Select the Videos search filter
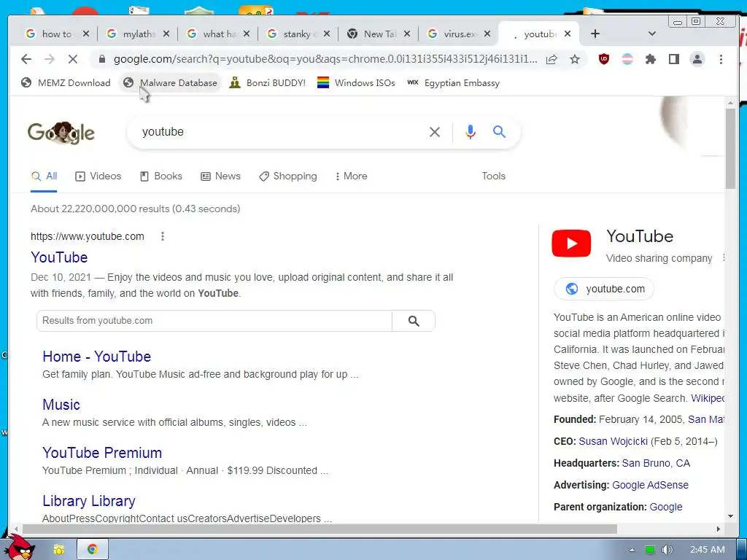The height and width of the screenshot is (560, 747). click(x=98, y=176)
